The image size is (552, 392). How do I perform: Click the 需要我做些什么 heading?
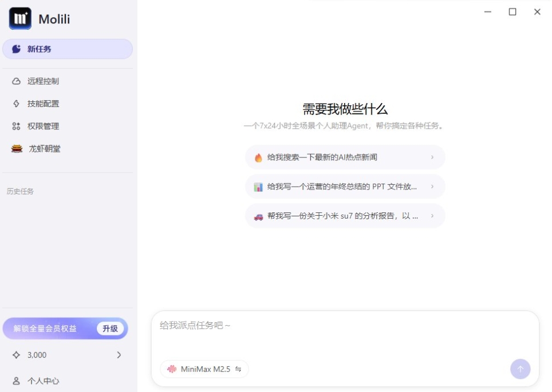[x=345, y=109]
